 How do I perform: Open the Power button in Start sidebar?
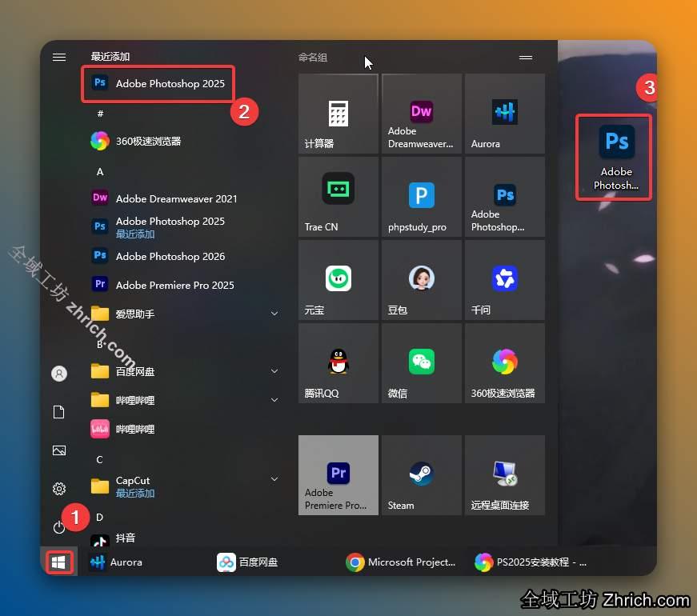click(x=58, y=527)
